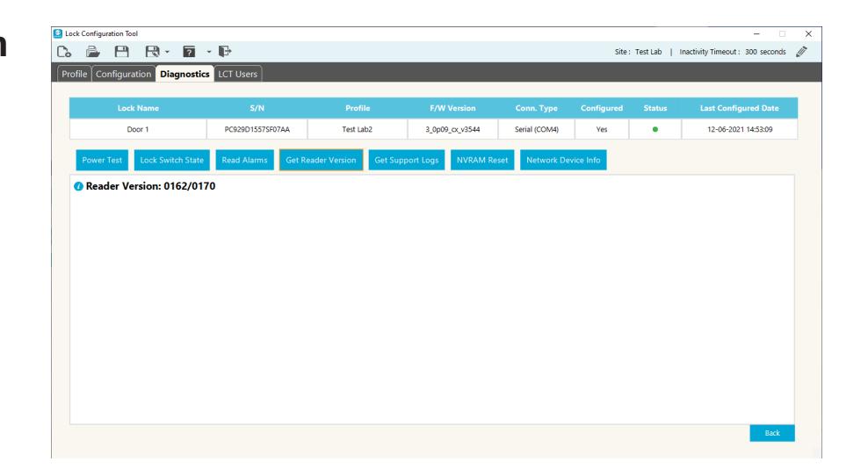Click the S/N column header
The width and height of the screenshot is (868, 469).
tap(257, 108)
